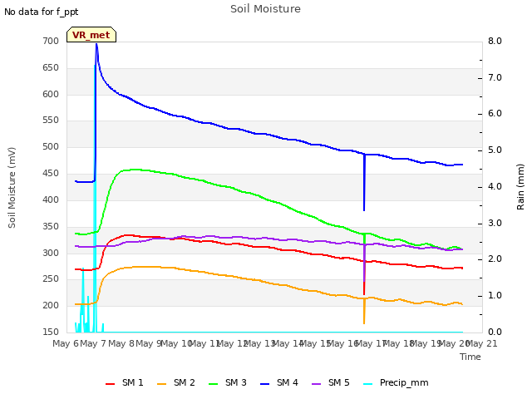This screenshot has height=399, width=532.
Task: Click the Rain (mm) axis label
Action: tap(520, 187)
